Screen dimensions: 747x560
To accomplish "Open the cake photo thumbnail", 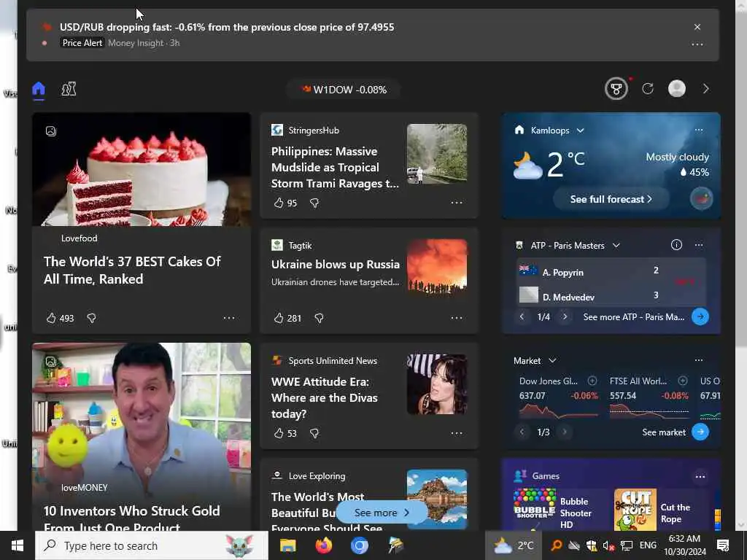I will point(142,169).
